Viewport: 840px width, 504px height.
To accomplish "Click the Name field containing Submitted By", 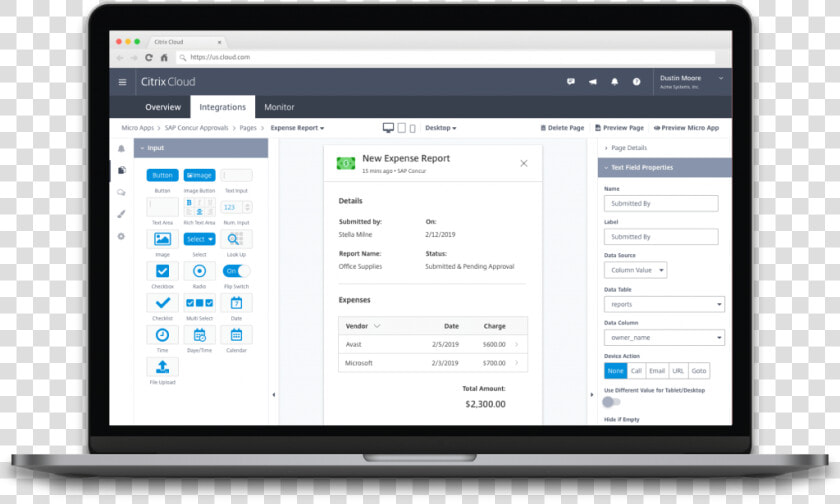I will coord(661,204).
